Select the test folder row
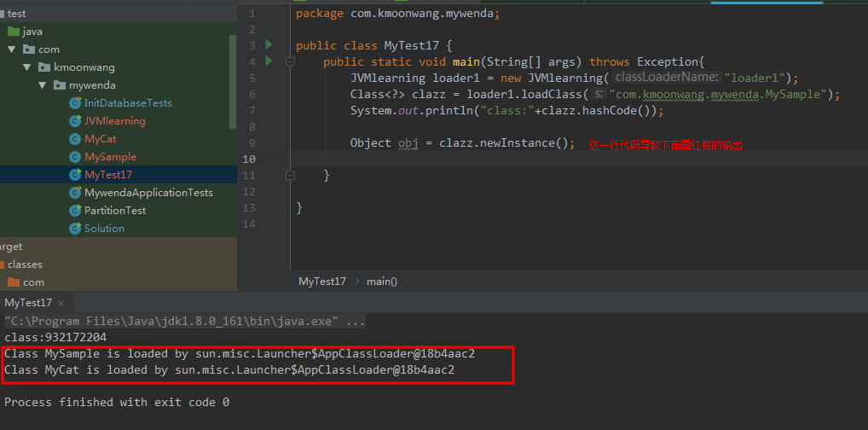868x430 pixels. point(119,14)
